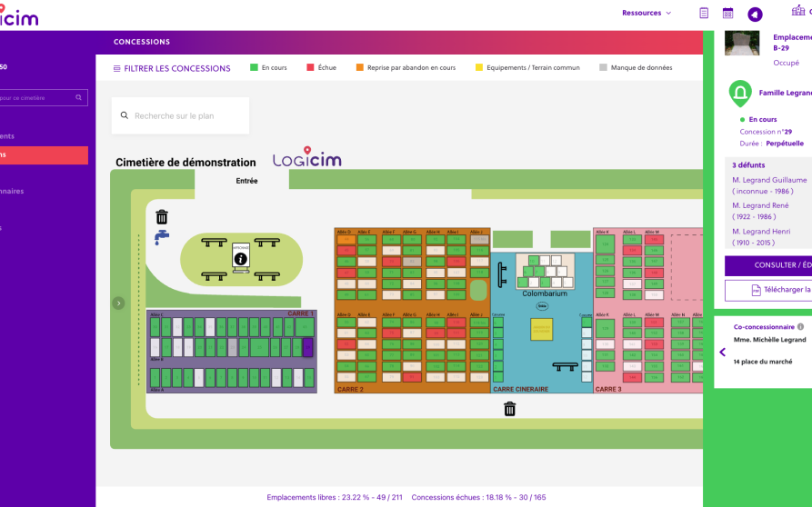Click the water tap icon on the map
This screenshot has height=507, width=812.
pyautogui.click(x=162, y=237)
